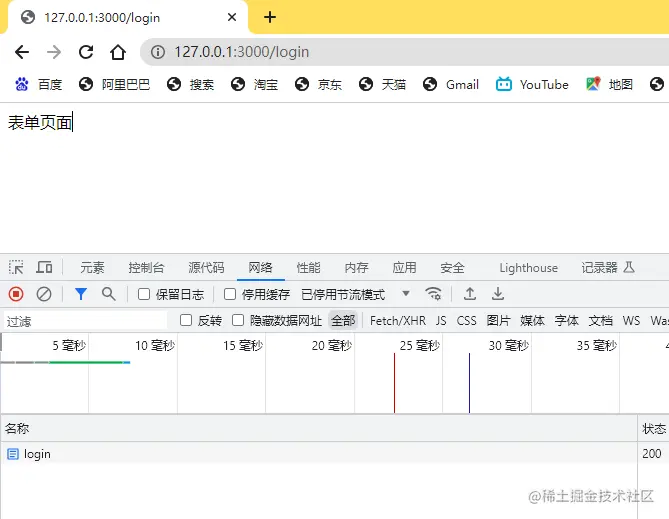Image resolution: width=669 pixels, height=519 pixels.
Task: Focus the 过滤 filter field
Action: [x=85, y=321]
